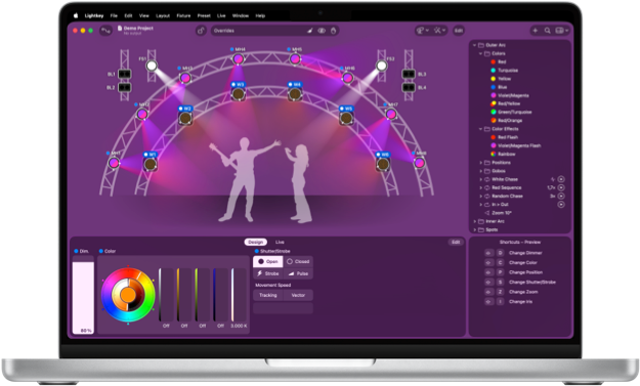Switch to the Live tab
This screenshot has height=386, width=640.
tap(280, 242)
